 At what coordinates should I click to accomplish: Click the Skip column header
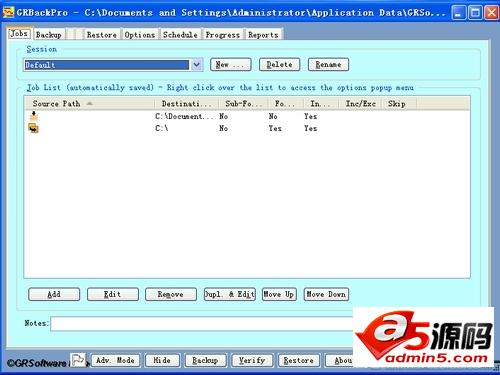(x=399, y=104)
